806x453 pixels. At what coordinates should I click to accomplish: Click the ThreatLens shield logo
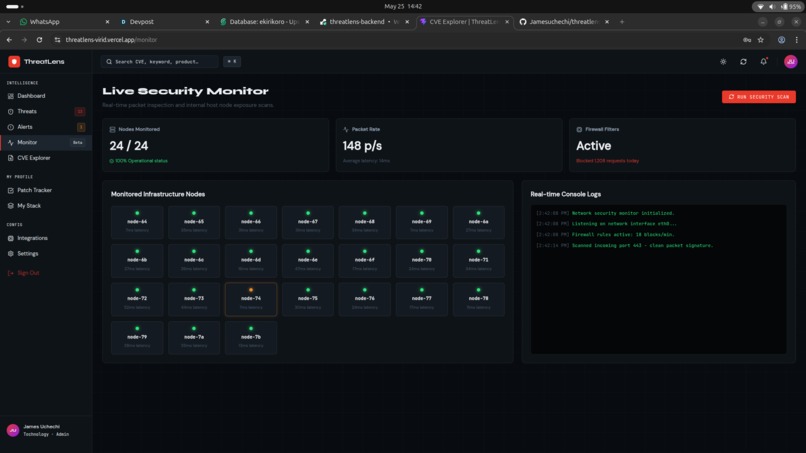pos(14,62)
